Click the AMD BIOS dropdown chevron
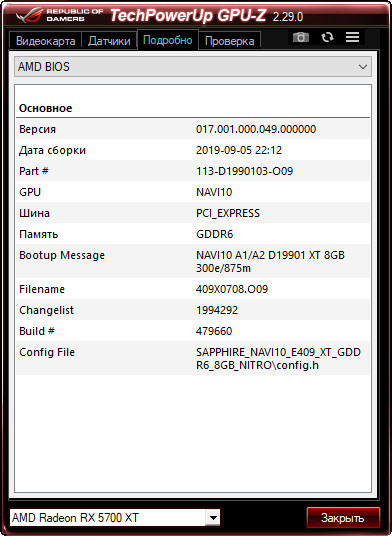The width and height of the screenshot is (392, 536). (x=363, y=67)
